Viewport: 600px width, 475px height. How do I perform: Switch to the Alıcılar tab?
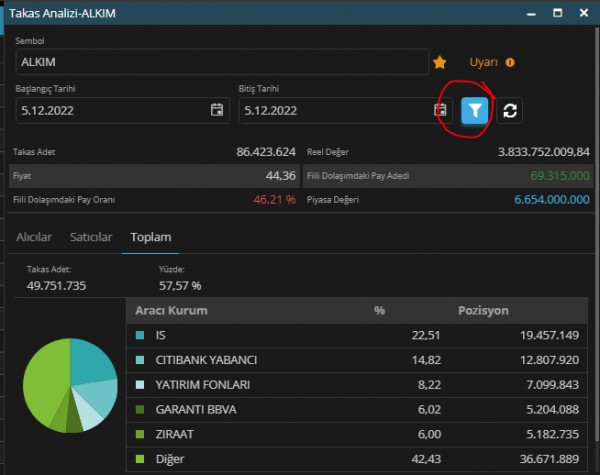click(x=34, y=237)
